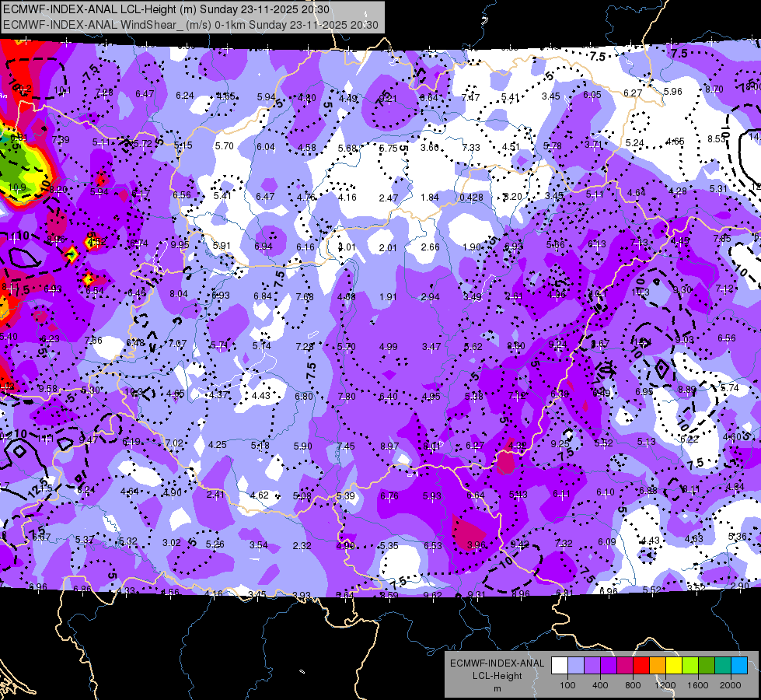
Task: Select the teal legend swatch
Action: 723,666
